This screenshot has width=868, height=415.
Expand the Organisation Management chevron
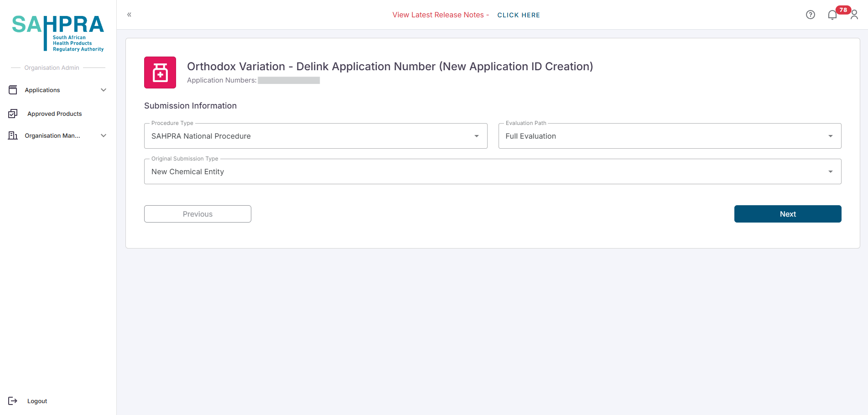point(104,135)
